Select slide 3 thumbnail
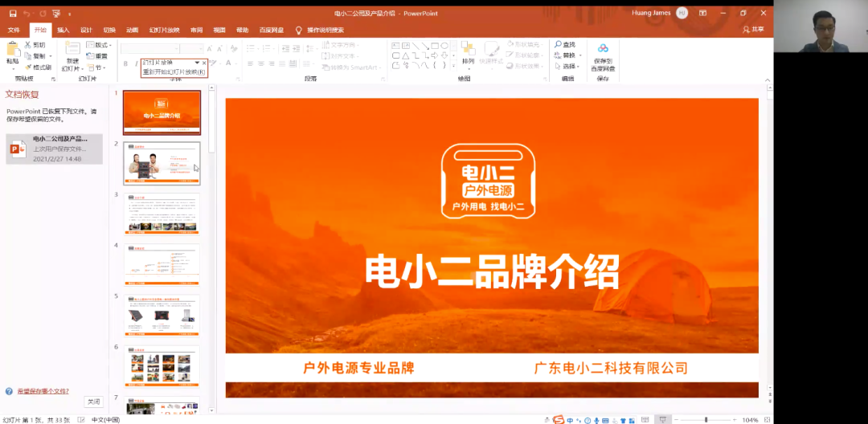 (162, 214)
